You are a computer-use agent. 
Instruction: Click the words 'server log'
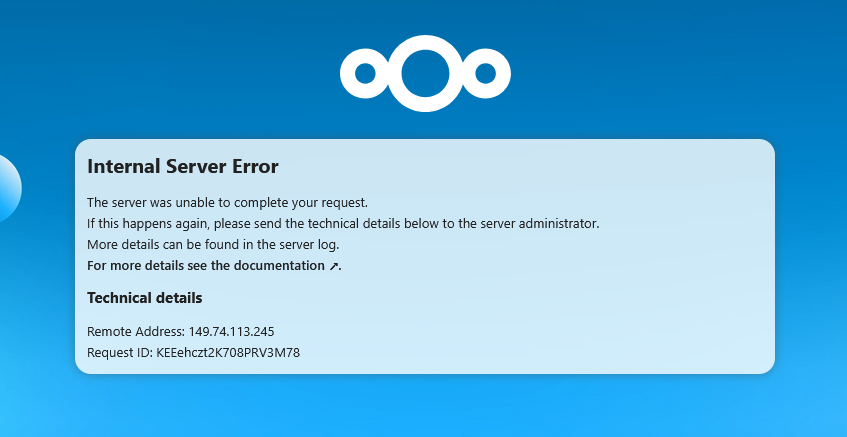311,245
